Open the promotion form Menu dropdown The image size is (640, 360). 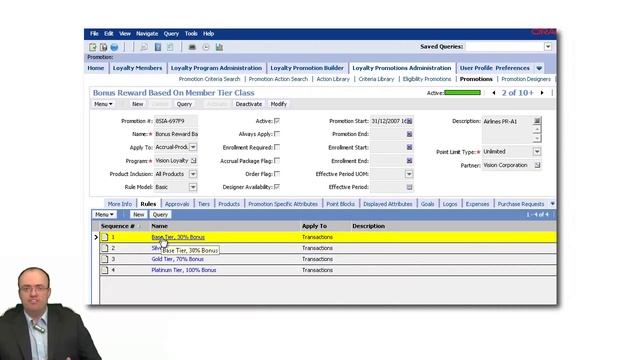tap(103, 104)
